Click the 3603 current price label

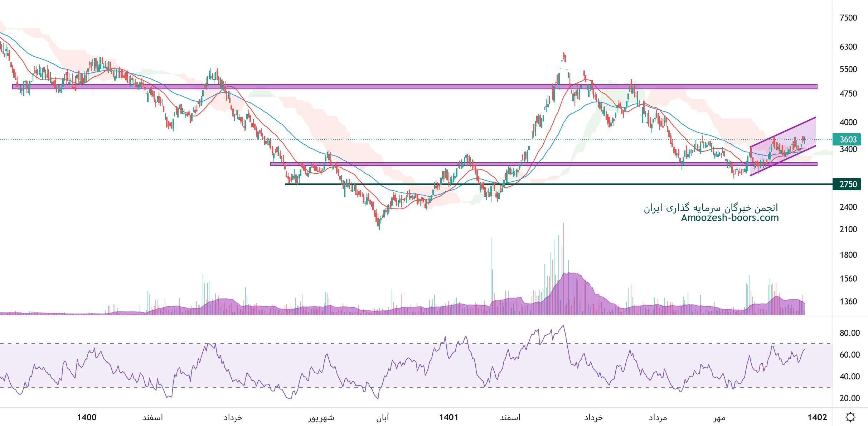(847, 139)
